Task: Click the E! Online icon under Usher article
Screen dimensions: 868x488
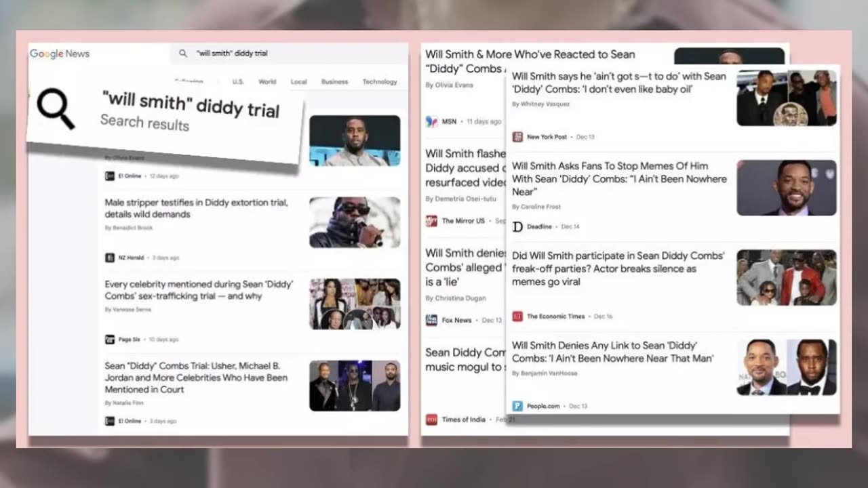Action: (110, 421)
